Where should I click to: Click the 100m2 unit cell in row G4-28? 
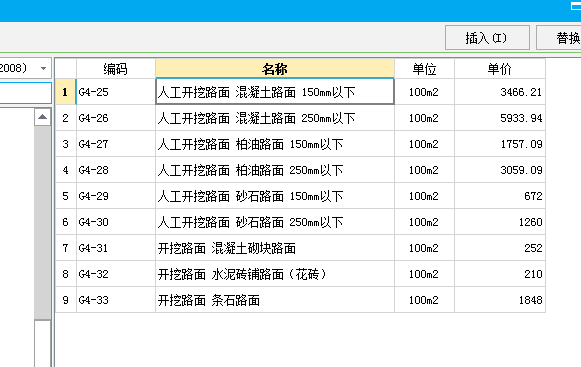(x=424, y=170)
